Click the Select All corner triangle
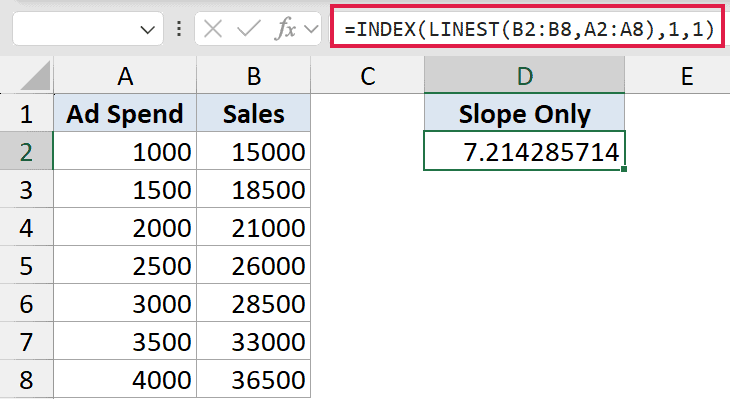This screenshot has height=399, width=730. (x=35, y=76)
